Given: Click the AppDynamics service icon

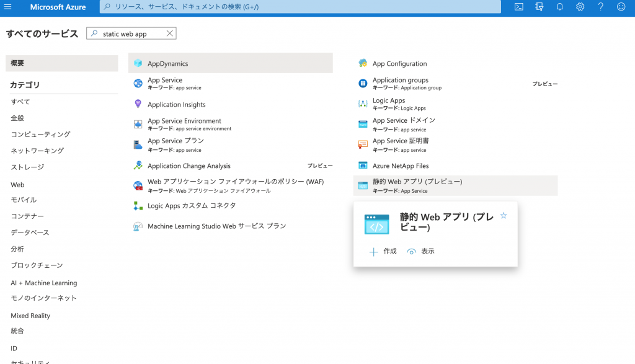Looking at the screenshot, I should [x=138, y=63].
